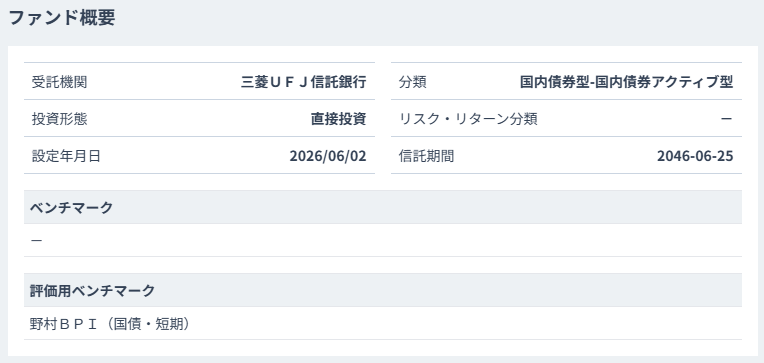Click the 信託期間 table row
The width and height of the screenshot is (764, 363).
(x=566, y=155)
